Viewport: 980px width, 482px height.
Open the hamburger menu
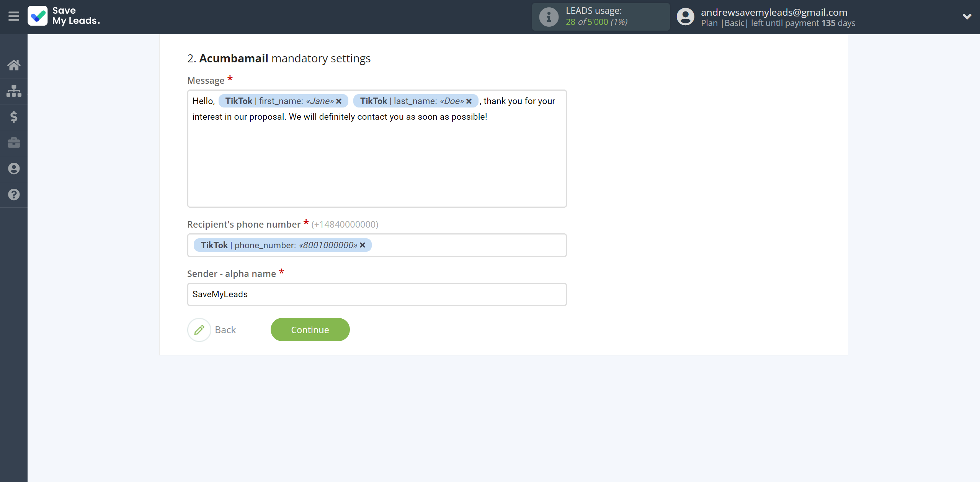(14, 16)
